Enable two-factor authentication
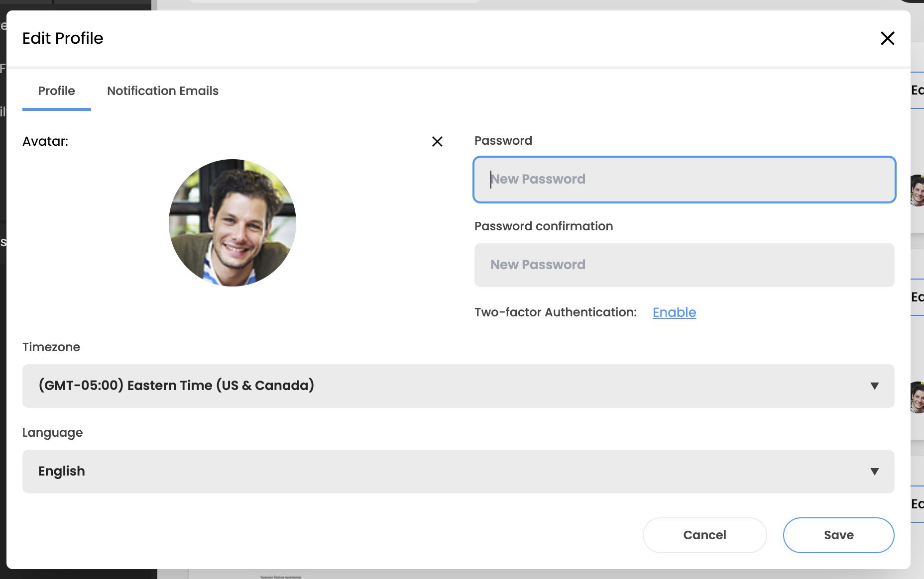 674,312
